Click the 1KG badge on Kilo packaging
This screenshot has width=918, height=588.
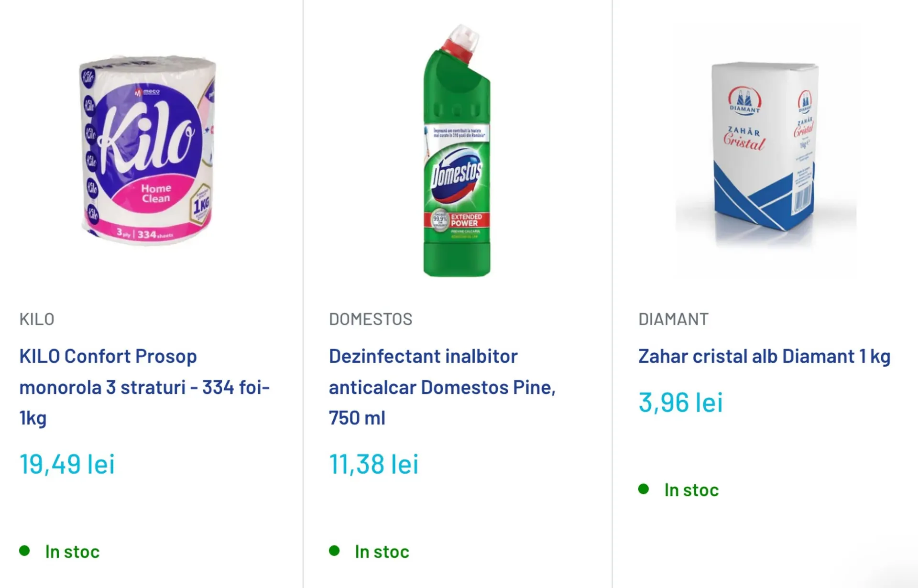click(x=201, y=205)
